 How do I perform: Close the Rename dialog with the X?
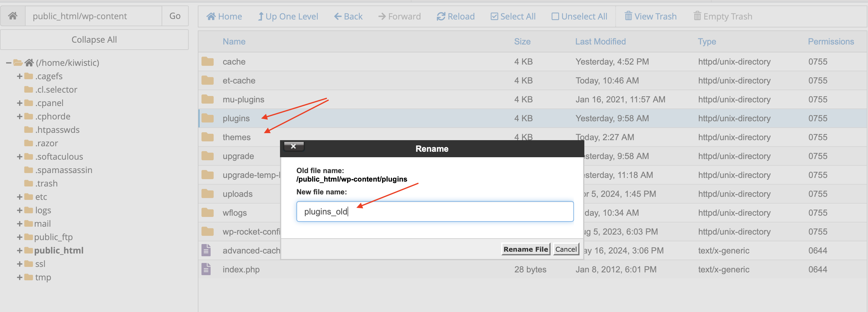coord(293,146)
